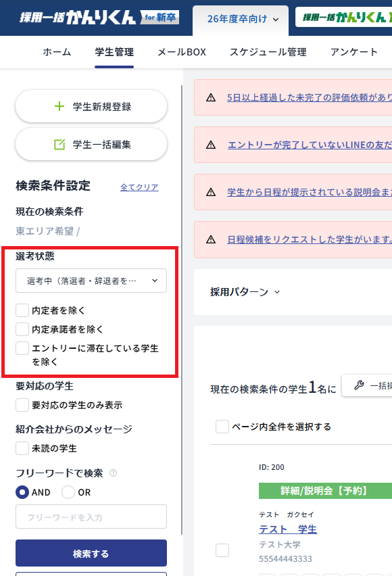This screenshot has height=576, width=392.
Task: Open the 26年度卒向け year dropdown
Action: pyautogui.click(x=241, y=19)
